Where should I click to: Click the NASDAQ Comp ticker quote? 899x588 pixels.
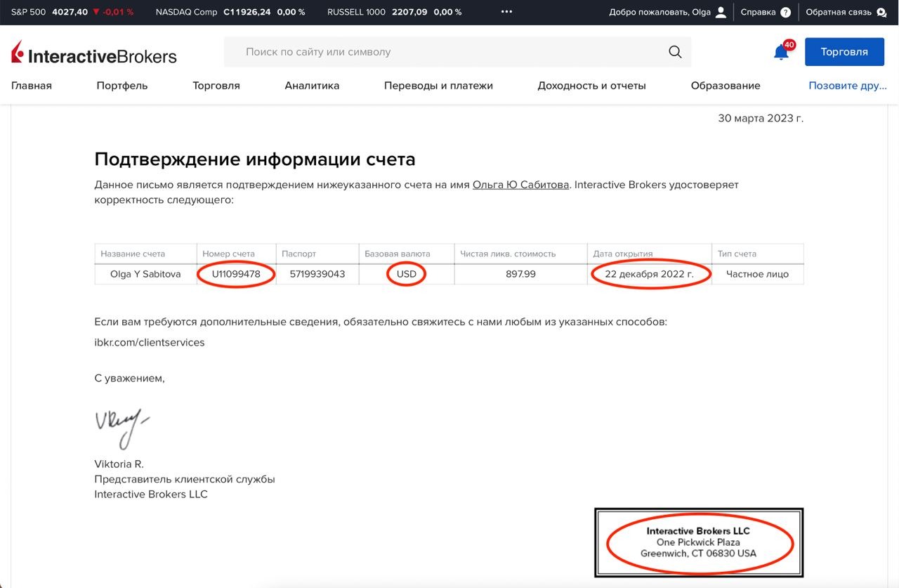click(x=230, y=12)
